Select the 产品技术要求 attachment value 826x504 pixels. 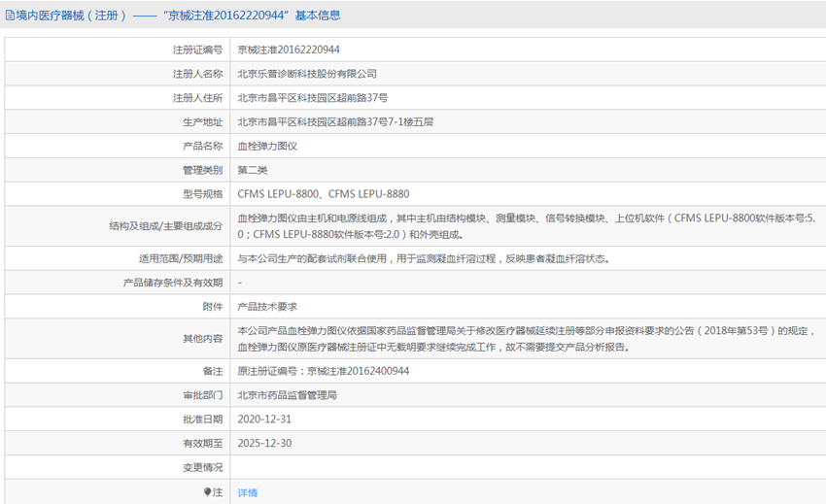[267, 307]
